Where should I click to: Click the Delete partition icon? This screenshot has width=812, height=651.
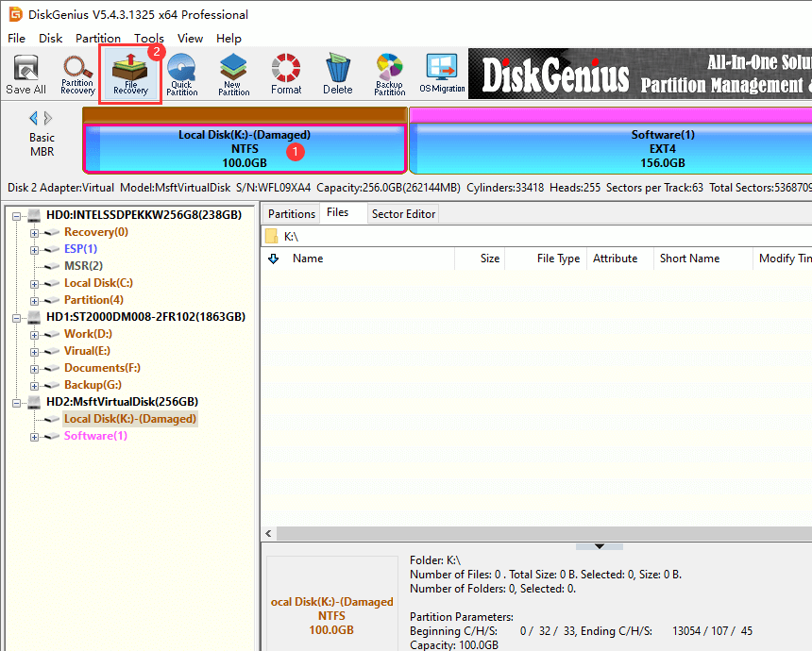tap(337, 75)
